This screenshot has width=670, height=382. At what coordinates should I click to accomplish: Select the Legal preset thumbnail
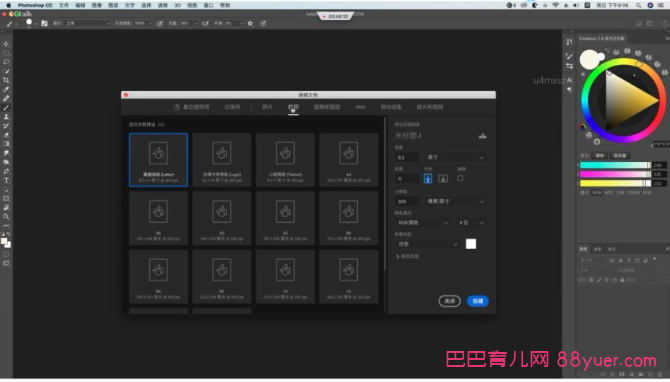[222, 160]
